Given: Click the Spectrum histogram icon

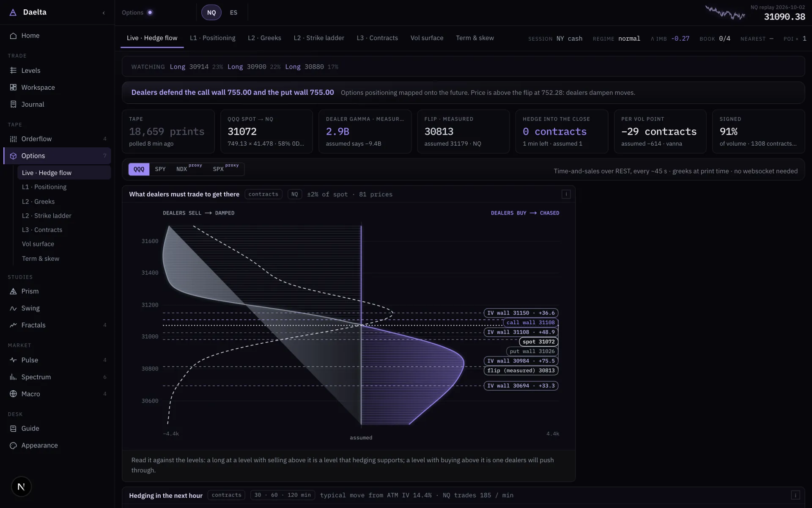Looking at the screenshot, I should 13,377.
